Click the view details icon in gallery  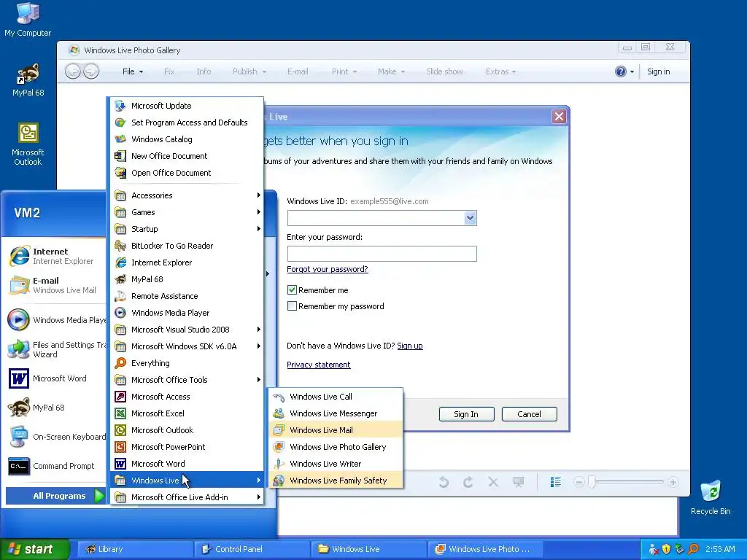pos(555,482)
